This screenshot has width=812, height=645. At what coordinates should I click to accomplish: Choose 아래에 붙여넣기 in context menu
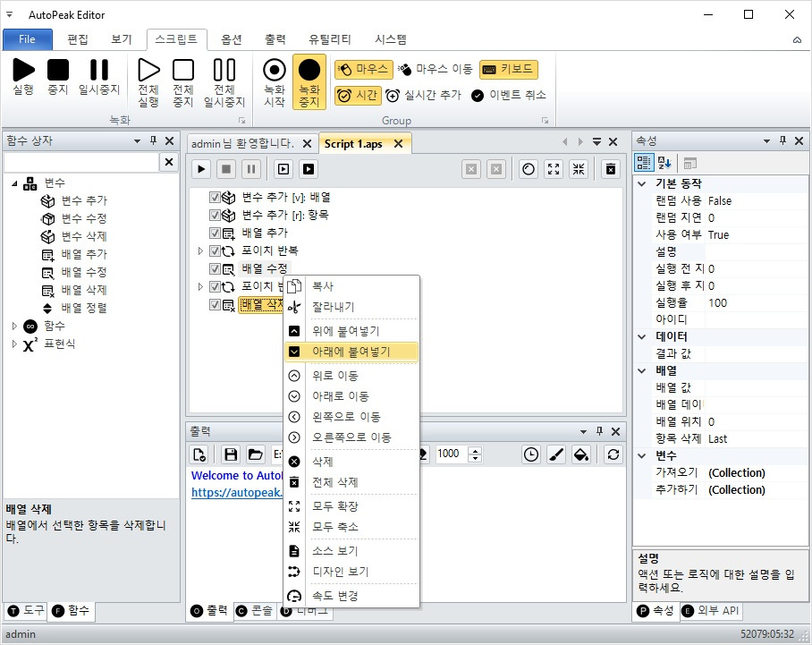click(351, 352)
